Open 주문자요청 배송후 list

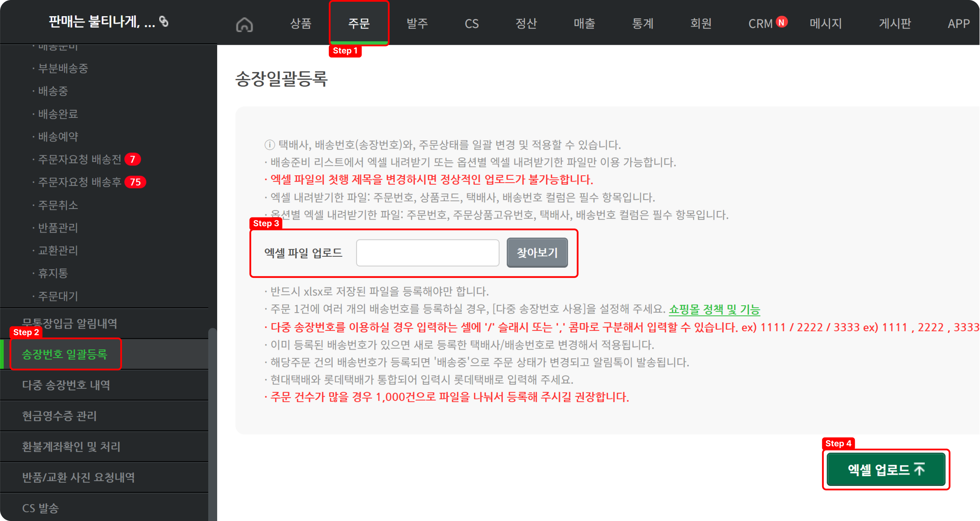pyautogui.click(x=80, y=182)
